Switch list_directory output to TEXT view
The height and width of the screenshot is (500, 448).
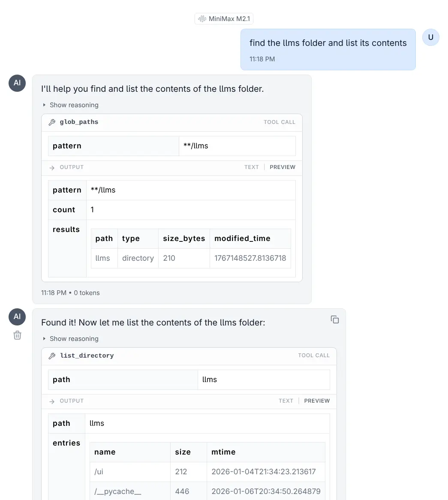tap(286, 401)
